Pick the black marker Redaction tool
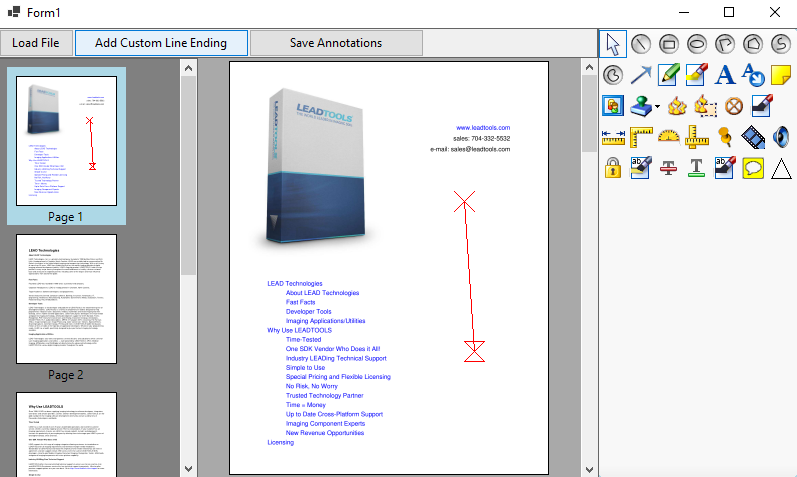Image resolution: width=797 pixels, height=477 pixels. click(761, 106)
